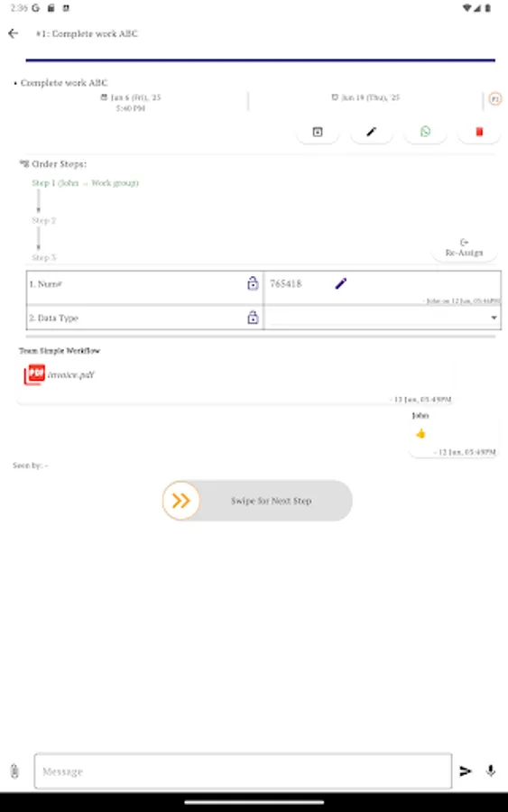508x812 pixels.
Task: Edit the task with pencil button
Action: [x=371, y=132]
